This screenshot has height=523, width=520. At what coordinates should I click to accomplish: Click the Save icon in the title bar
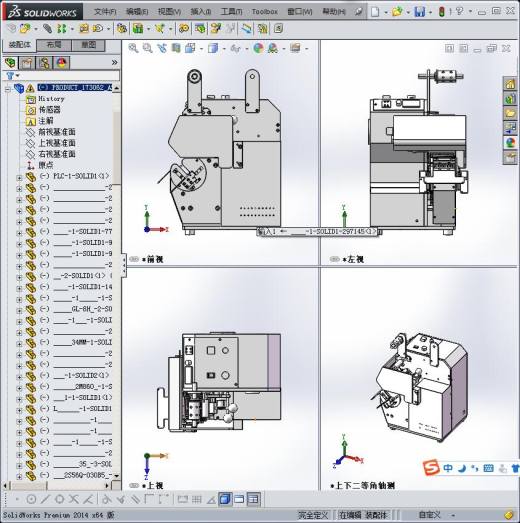click(x=420, y=12)
